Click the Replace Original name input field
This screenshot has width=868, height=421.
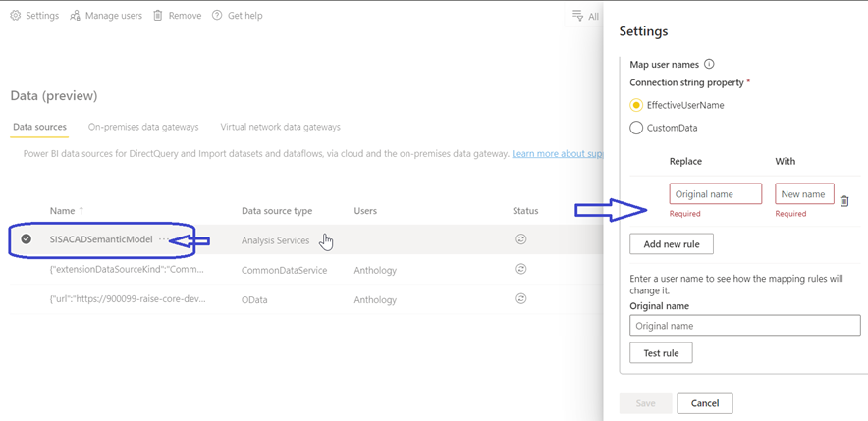pyautogui.click(x=715, y=194)
